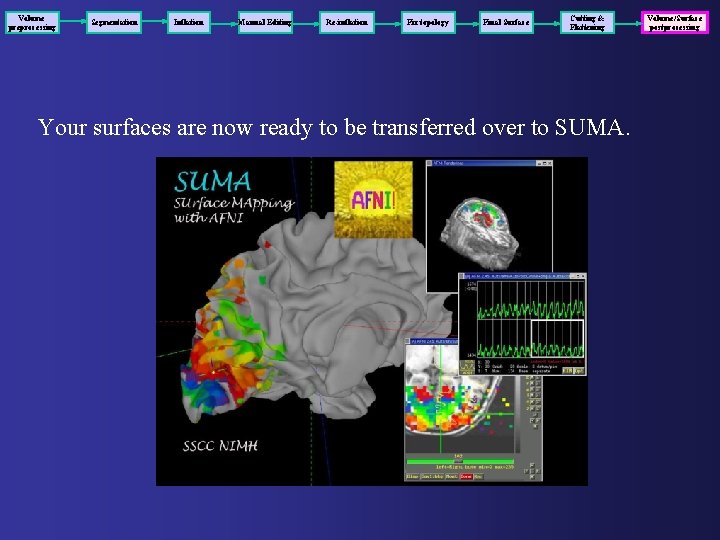Viewport: 720px width, 540px height.
Task: Jump to the Manual Editing step
Action: click(x=265, y=22)
